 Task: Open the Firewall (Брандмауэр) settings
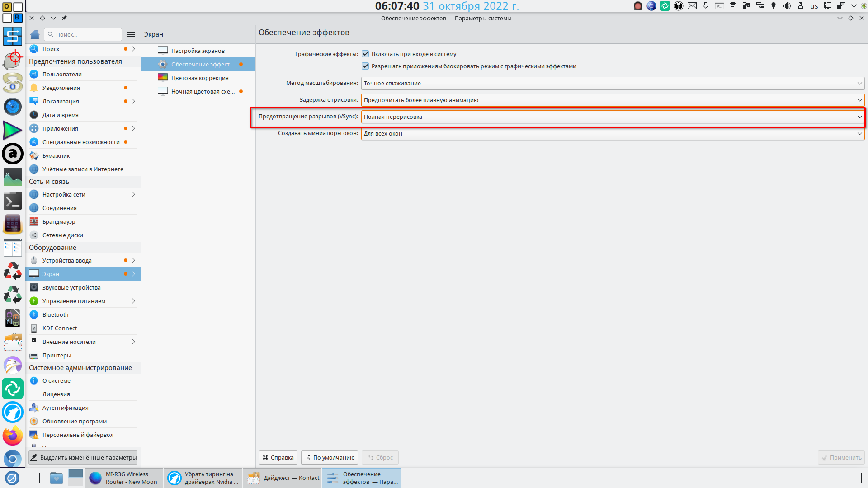(x=59, y=221)
